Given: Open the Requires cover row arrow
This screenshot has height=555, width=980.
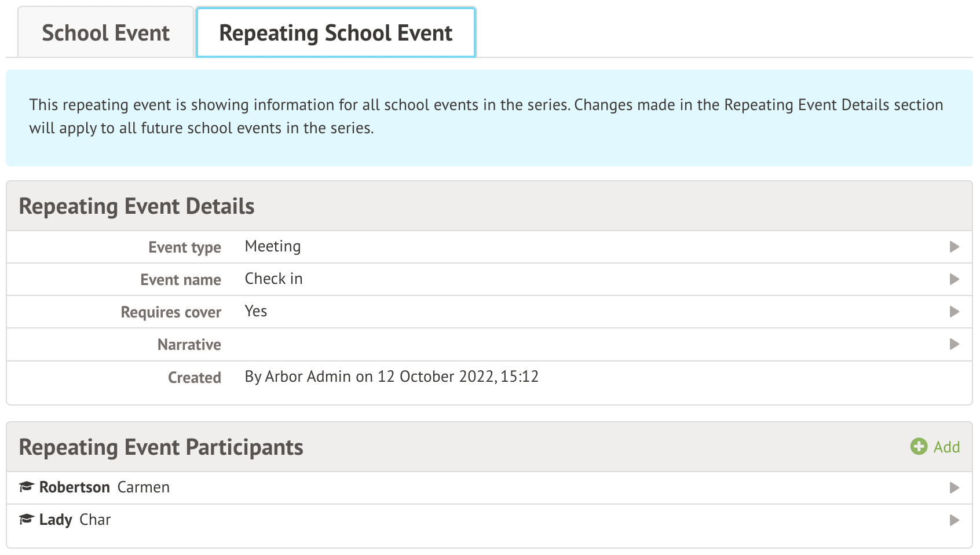Looking at the screenshot, I should tap(954, 312).
